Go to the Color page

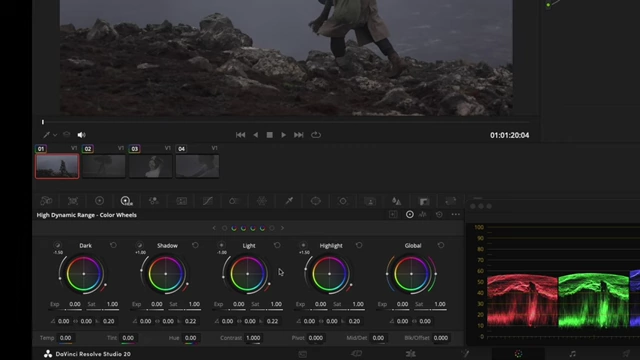tap(518, 354)
